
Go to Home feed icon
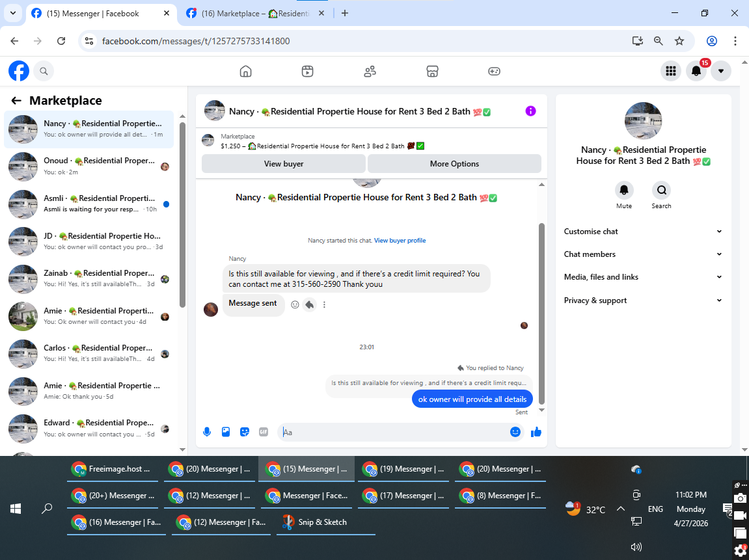tap(245, 71)
